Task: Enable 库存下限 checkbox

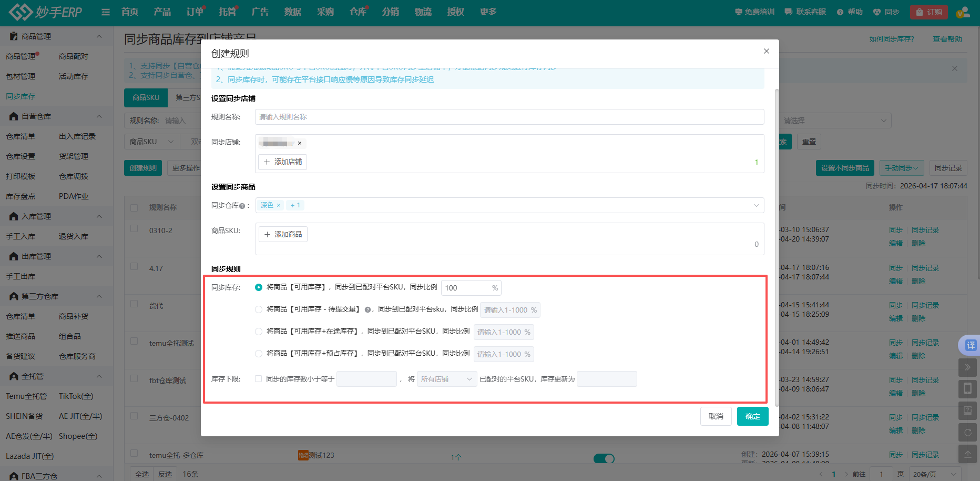Action: 259,379
